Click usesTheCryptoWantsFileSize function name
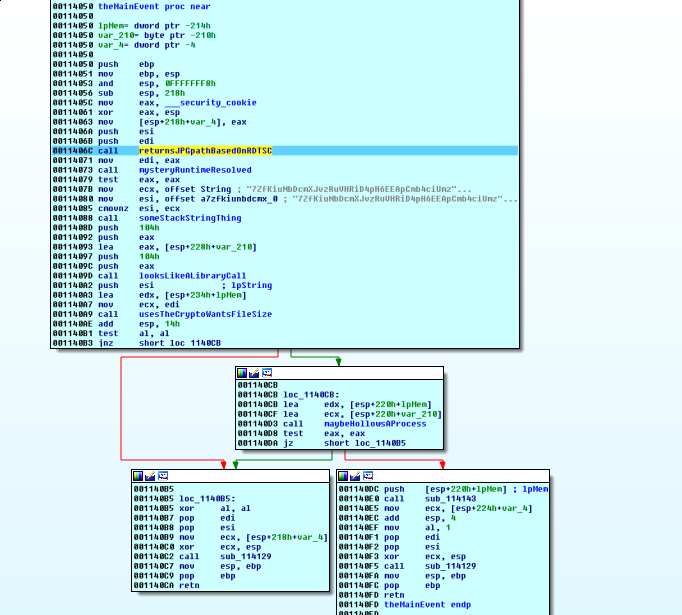This screenshot has width=682, height=615. tap(205, 314)
